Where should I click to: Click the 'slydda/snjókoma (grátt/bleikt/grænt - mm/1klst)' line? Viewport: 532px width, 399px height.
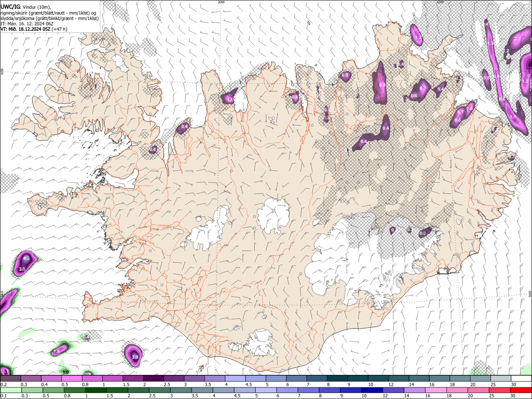point(49,18)
